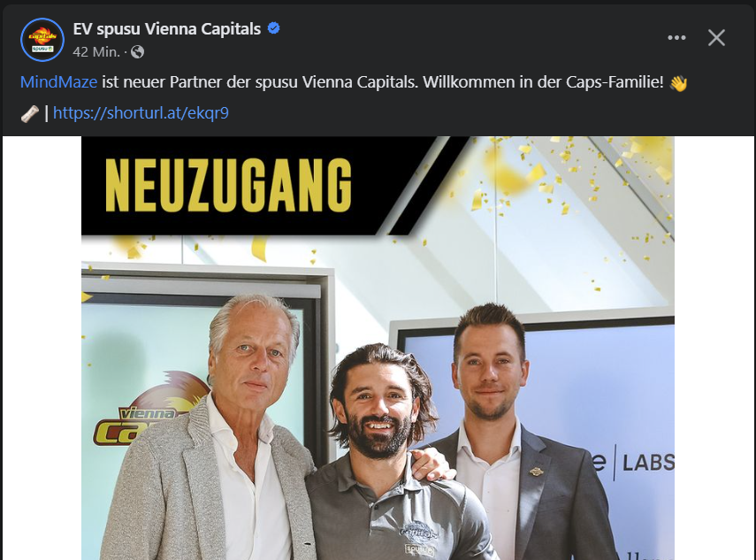Click the LABS text on the right screen

(x=648, y=463)
